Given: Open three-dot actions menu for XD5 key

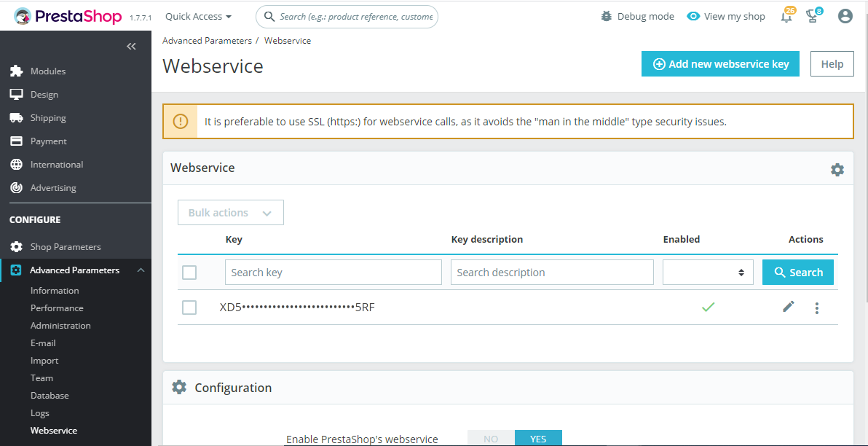Looking at the screenshot, I should point(817,308).
